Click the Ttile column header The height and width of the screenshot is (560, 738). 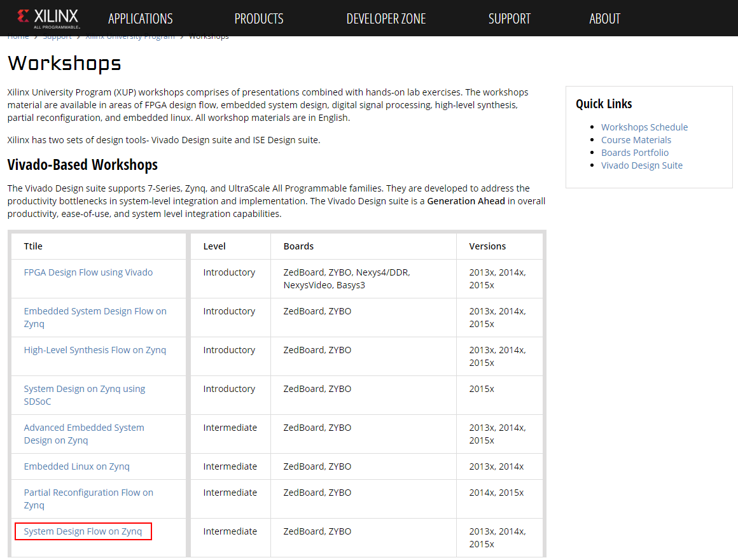click(33, 246)
